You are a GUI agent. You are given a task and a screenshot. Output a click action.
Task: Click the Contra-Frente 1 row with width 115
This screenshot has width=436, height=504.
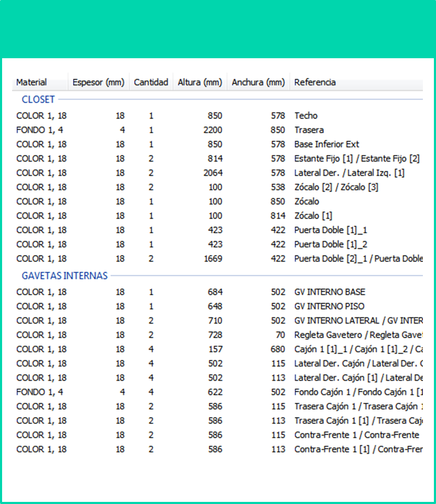(217, 435)
